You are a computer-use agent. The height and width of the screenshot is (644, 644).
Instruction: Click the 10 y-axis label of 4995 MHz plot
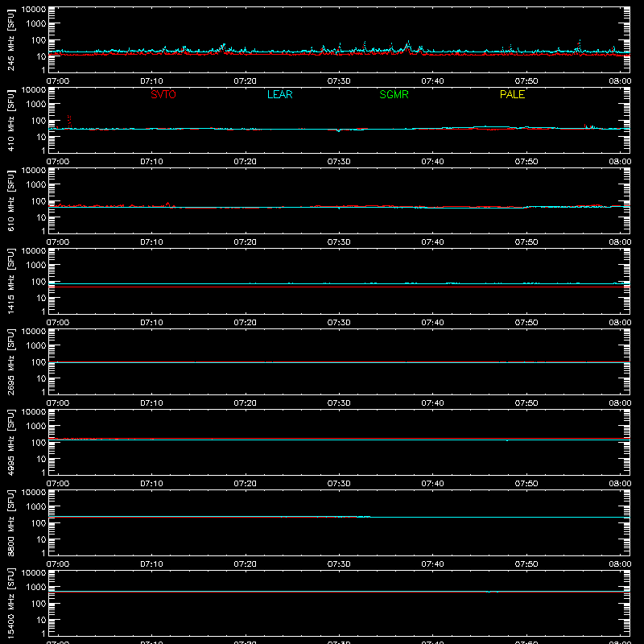(42, 459)
